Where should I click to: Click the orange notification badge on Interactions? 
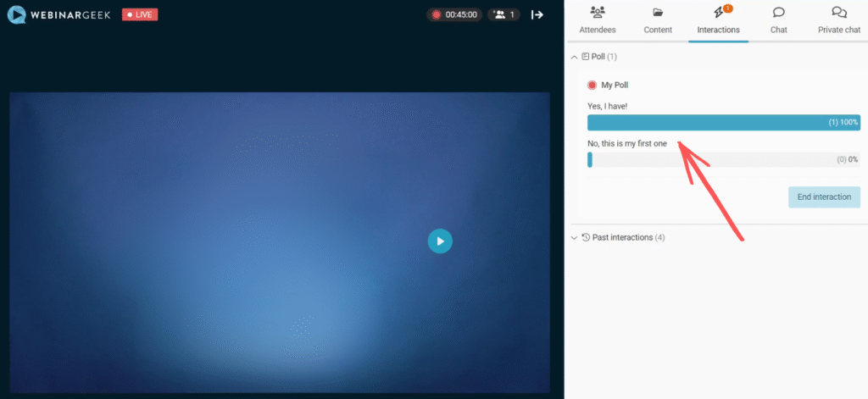coord(728,8)
